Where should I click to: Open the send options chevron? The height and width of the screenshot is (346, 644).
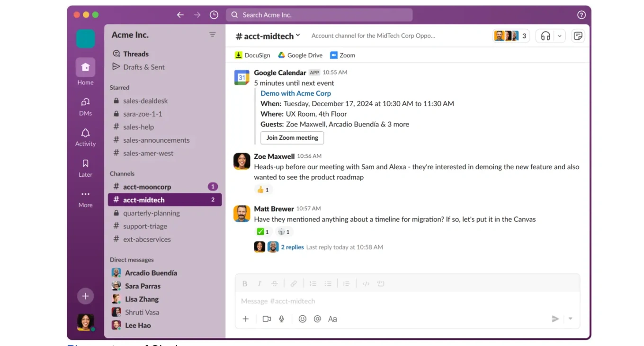click(x=570, y=319)
